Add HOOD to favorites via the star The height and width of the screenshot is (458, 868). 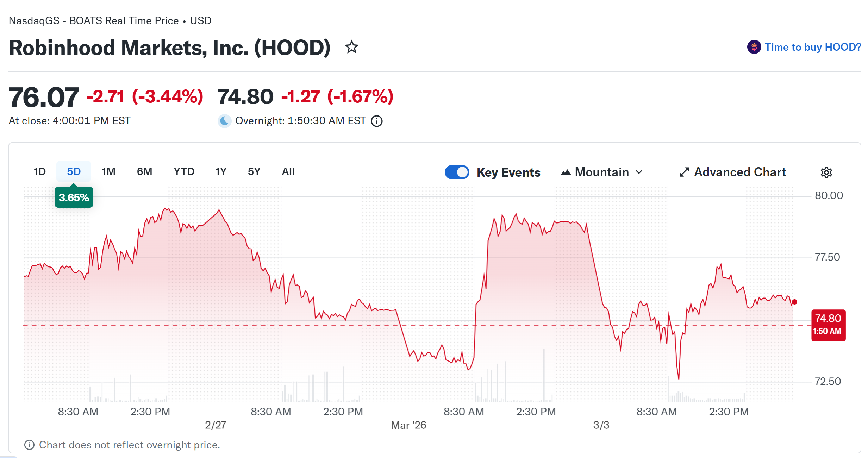352,47
